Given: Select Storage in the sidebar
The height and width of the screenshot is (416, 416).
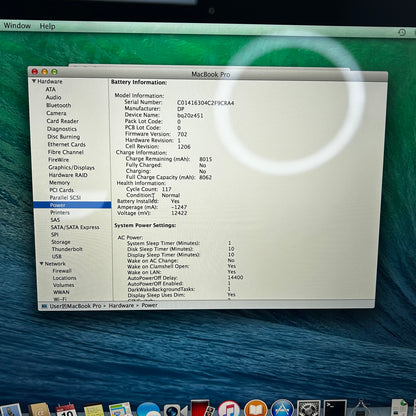Looking at the screenshot, I should coord(61,242).
